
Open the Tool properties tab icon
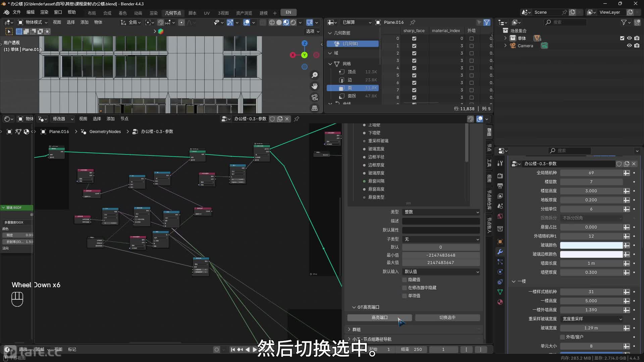[500, 163]
